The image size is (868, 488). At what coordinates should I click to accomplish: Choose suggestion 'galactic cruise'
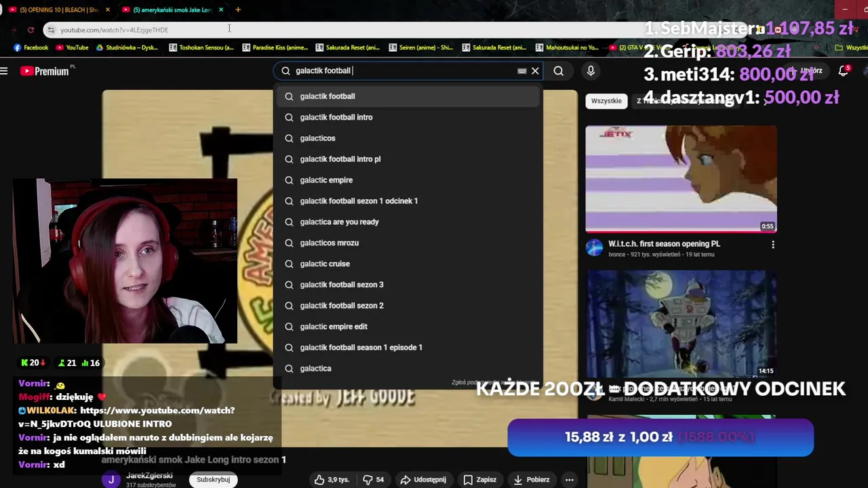(x=408, y=264)
